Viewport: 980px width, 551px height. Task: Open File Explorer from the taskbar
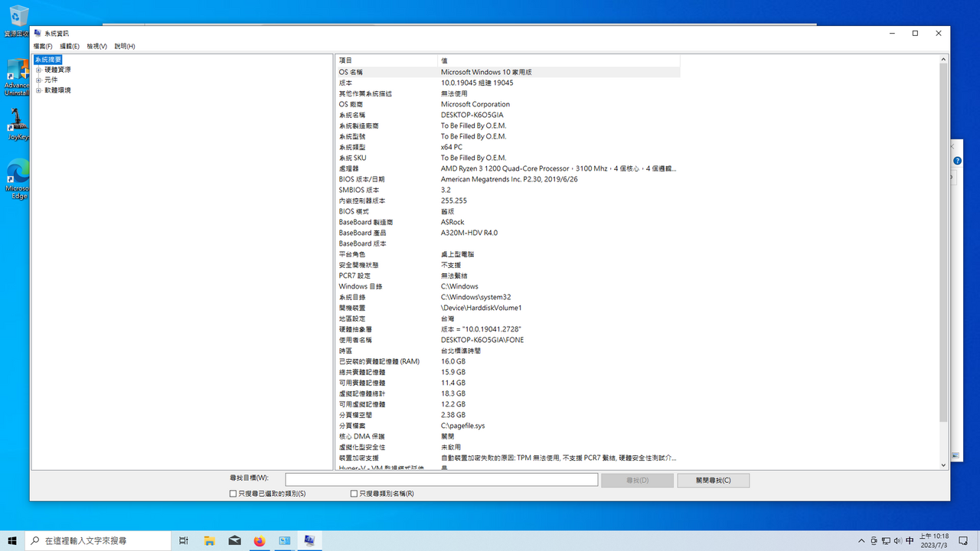[209, 540]
